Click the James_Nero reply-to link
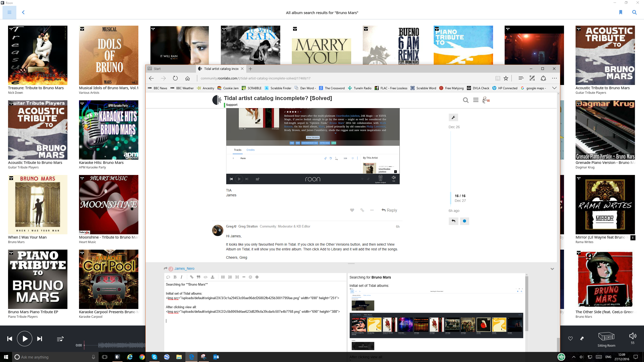 click(184, 268)
